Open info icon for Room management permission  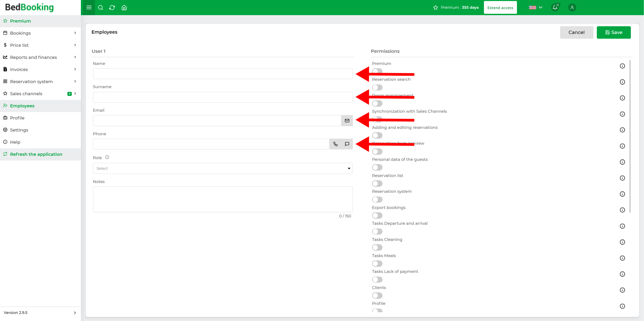(622, 98)
